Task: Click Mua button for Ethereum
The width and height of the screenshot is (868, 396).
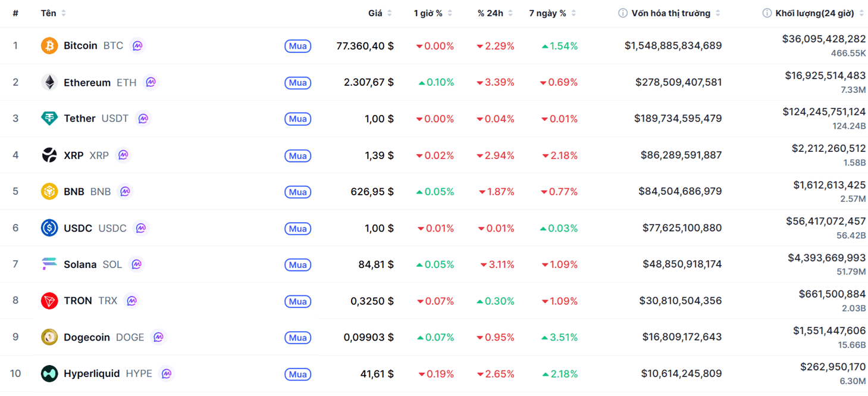Action: point(297,83)
